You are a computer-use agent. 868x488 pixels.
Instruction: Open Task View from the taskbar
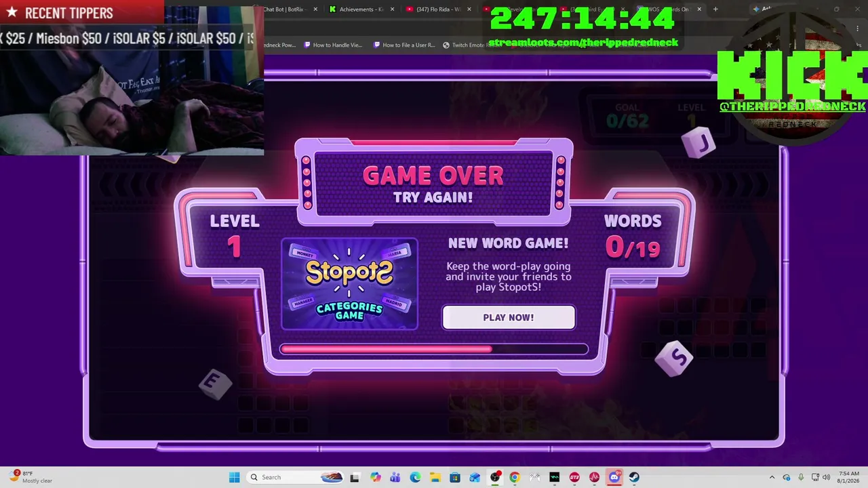(355, 477)
